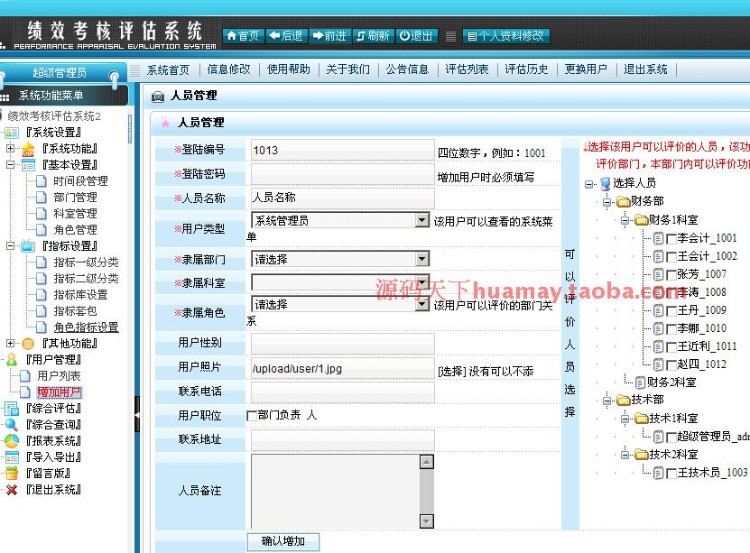Click the 用户管理 person icon
This screenshot has width=750, height=553.
click(11, 360)
